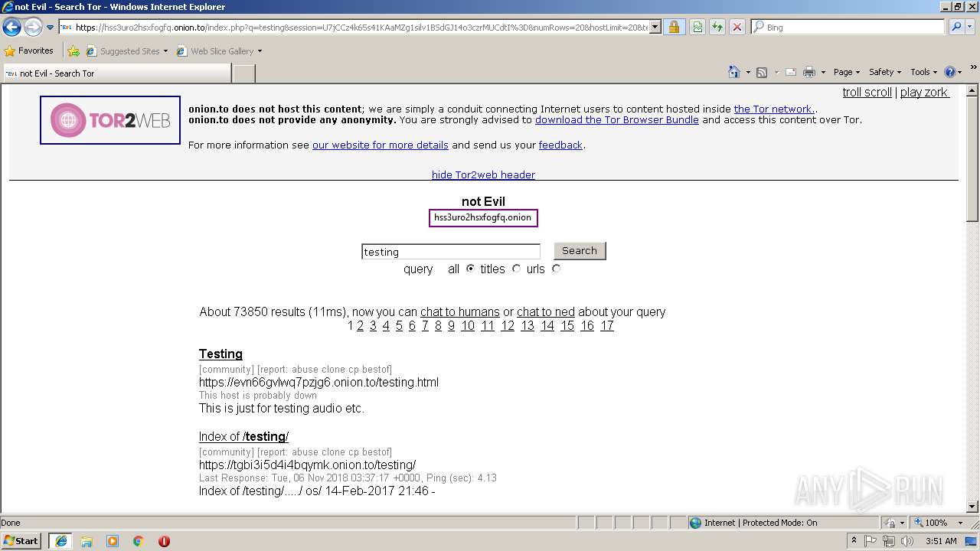This screenshot has height=551, width=980.
Task: Open the chat to ned link
Action: point(546,312)
